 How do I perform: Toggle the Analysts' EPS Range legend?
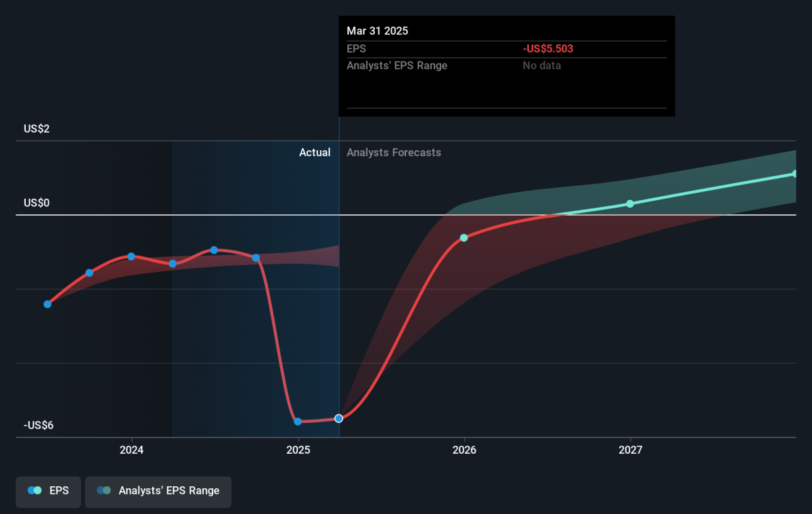point(158,492)
